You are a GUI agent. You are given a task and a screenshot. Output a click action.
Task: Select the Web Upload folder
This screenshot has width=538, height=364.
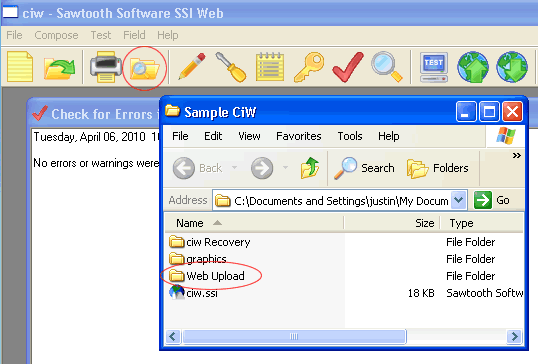coord(207,276)
